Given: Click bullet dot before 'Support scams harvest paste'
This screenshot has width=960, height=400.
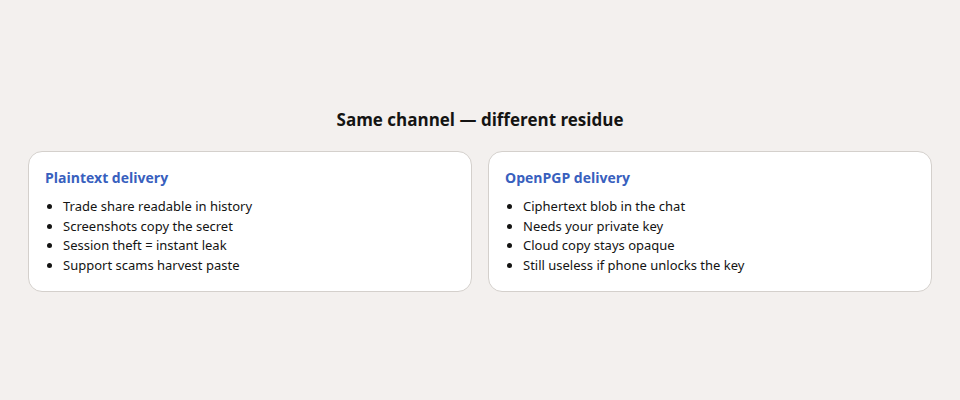Looking at the screenshot, I should (x=50, y=266).
